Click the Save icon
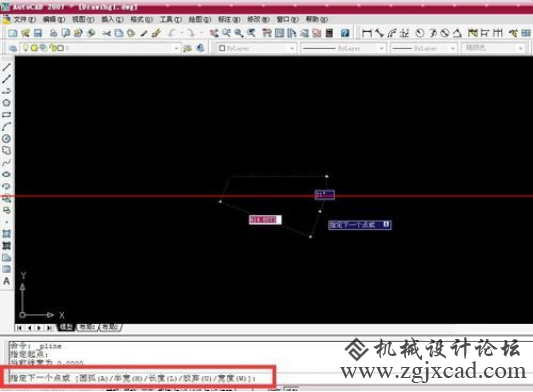 pos(38,33)
